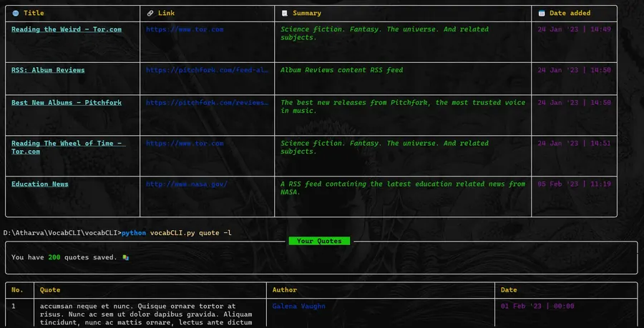Screen dimensions: 644x328
Task: Open the Education News title link
Action: coord(40,184)
